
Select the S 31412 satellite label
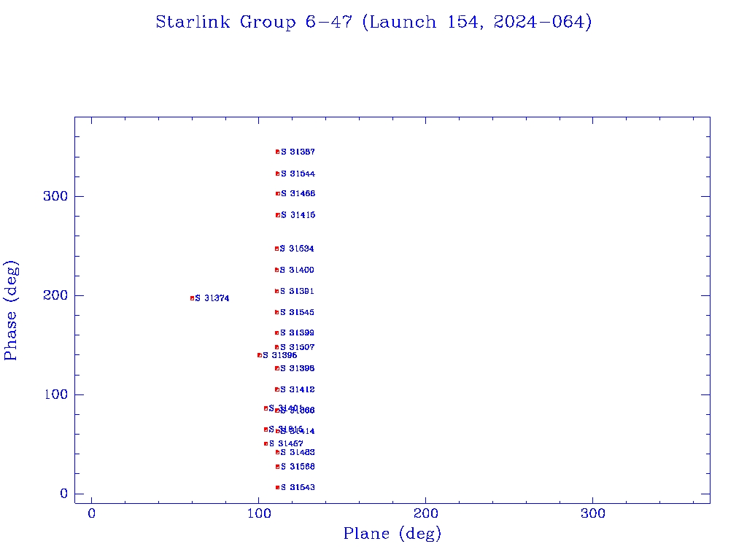(x=298, y=389)
